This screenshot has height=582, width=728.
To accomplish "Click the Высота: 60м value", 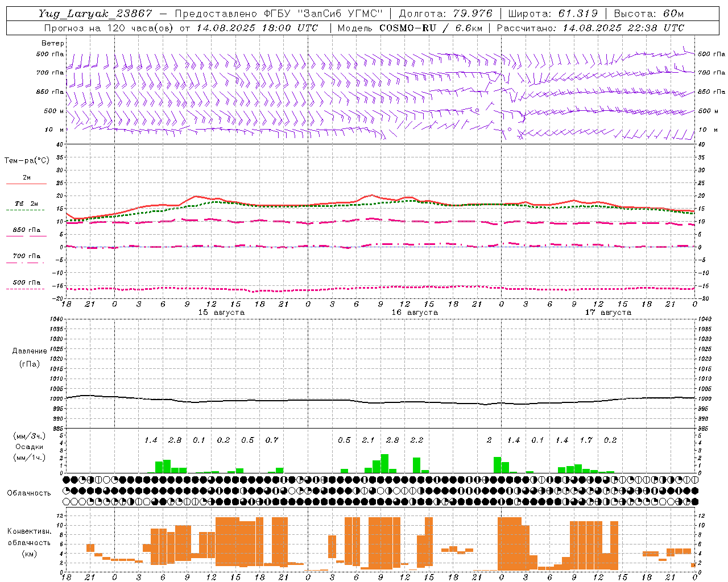I will pos(648,14).
